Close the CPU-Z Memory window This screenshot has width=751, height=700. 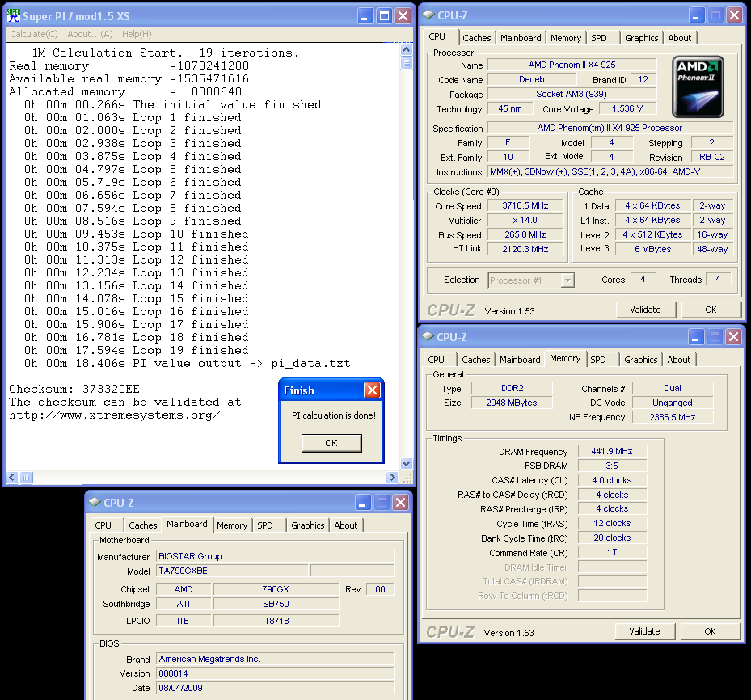point(733,336)
